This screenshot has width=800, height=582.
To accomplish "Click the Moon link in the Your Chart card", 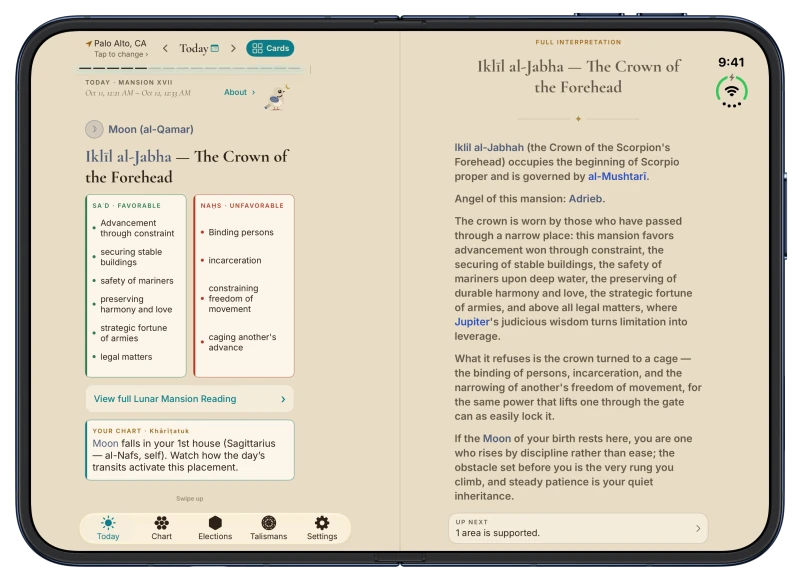I will click(105, 443).
